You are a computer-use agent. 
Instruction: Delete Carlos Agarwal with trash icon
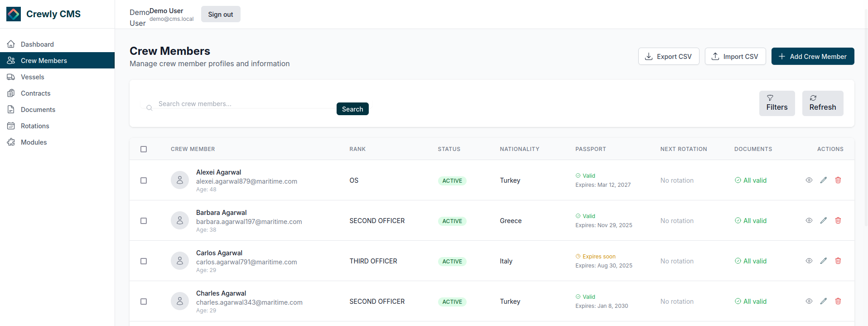[x=838, y=261]
